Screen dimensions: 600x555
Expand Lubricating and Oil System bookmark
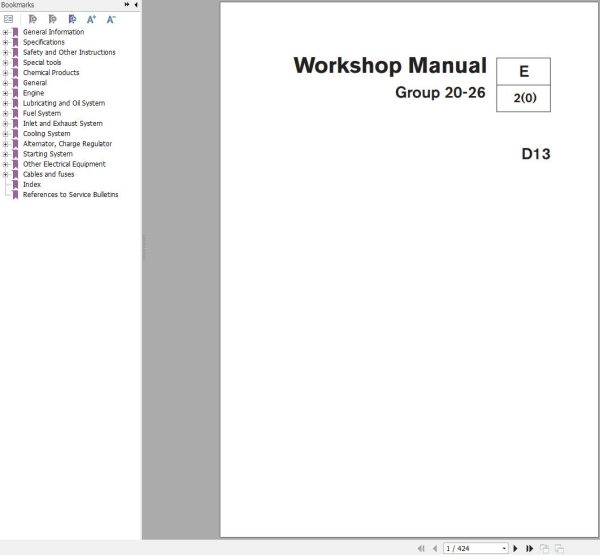pyautogui.click(x=5, y=103)
